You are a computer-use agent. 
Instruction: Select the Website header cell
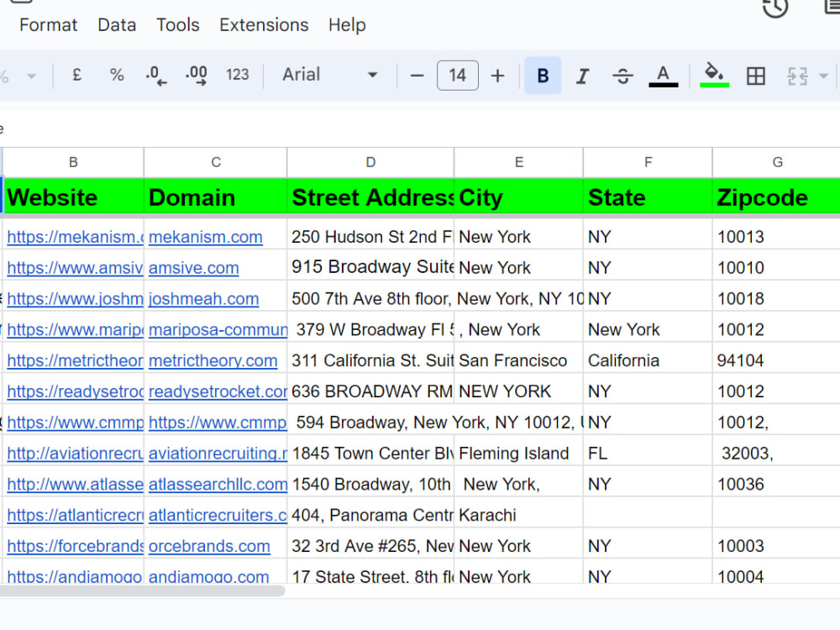tap(73, 197)
